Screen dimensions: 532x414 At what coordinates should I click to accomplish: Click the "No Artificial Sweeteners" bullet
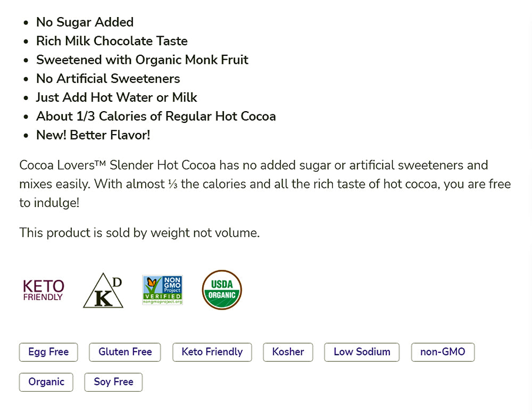pos(108,79)
